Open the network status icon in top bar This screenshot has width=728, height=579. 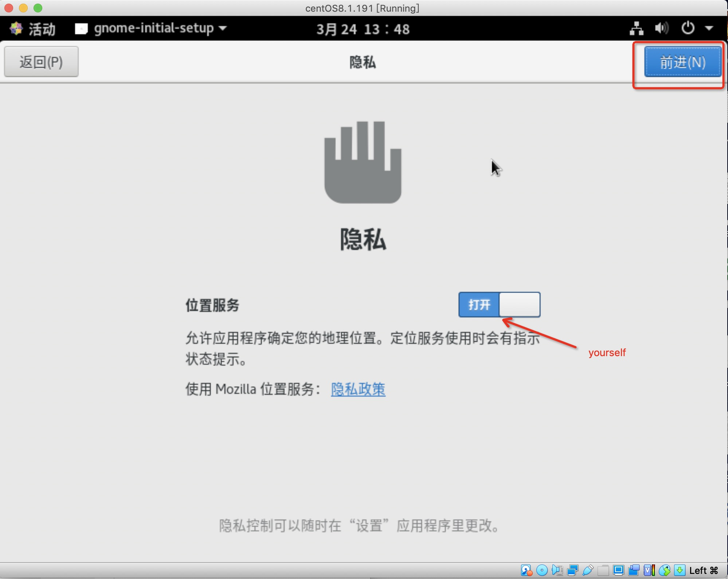pyautogui.click(x=637, y=29)
